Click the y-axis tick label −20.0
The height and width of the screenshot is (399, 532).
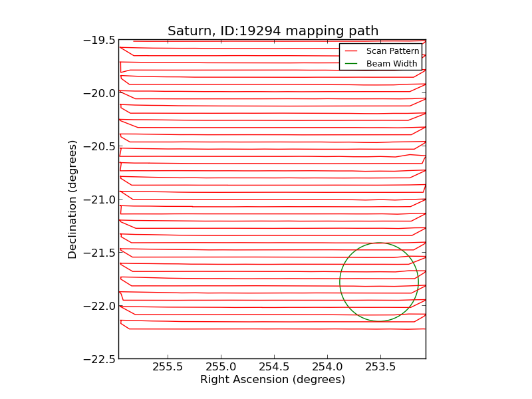(x=99, y=93)
